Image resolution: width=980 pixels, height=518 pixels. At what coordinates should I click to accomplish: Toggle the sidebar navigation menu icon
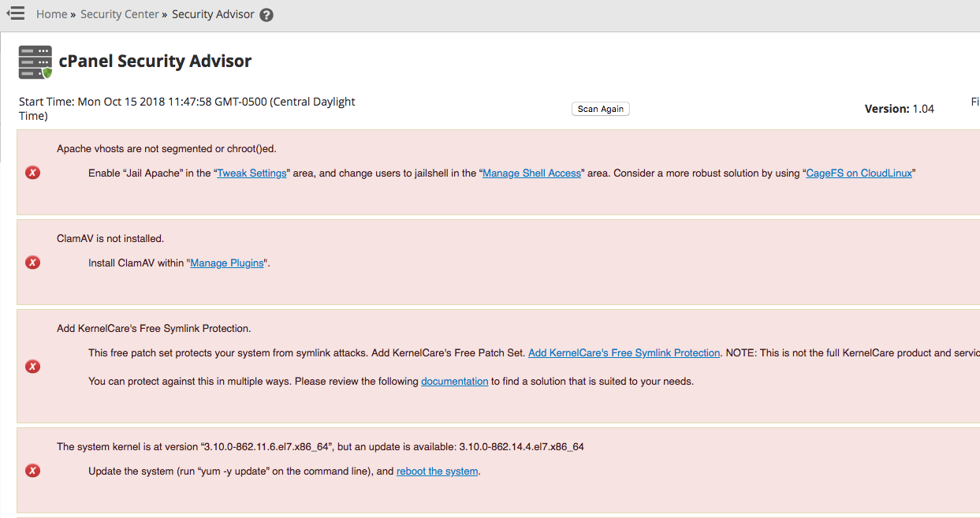[x=15, y=14]
